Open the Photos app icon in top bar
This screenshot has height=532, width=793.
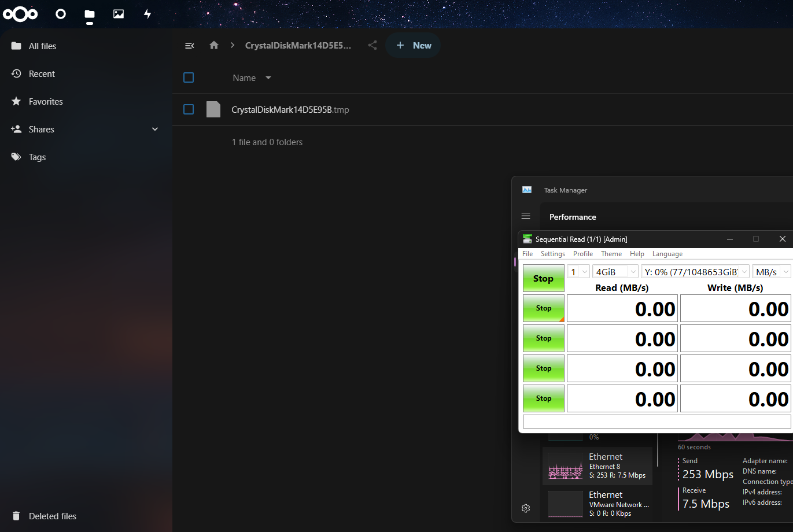119,14
